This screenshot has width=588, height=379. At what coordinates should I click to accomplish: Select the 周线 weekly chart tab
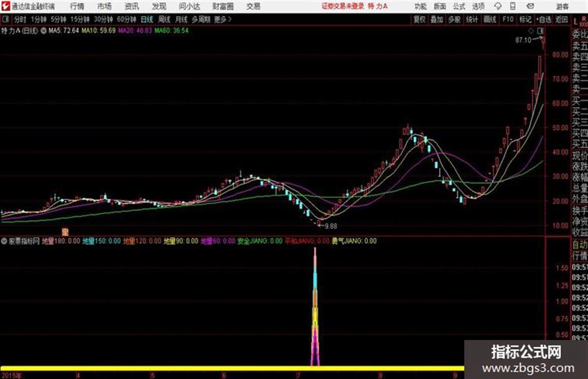tap(164, 19)
